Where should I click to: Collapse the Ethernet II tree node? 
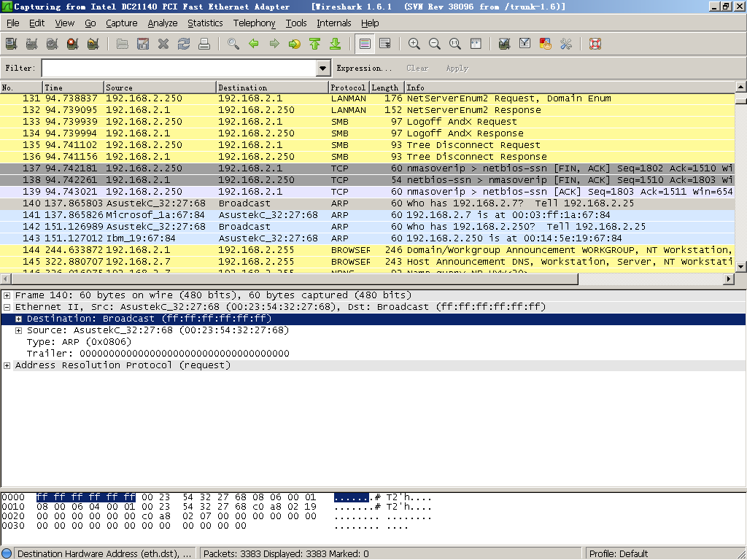7,307
